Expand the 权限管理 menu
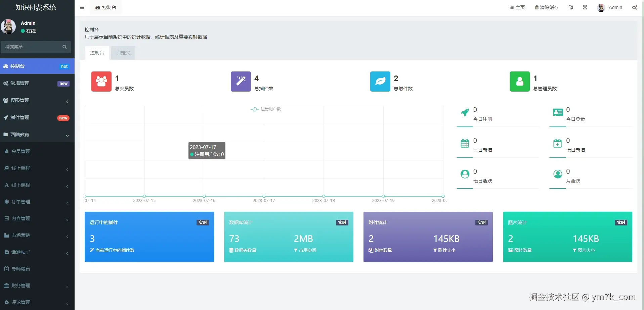The width and height of the screenshot is (644, 310). 37,100
